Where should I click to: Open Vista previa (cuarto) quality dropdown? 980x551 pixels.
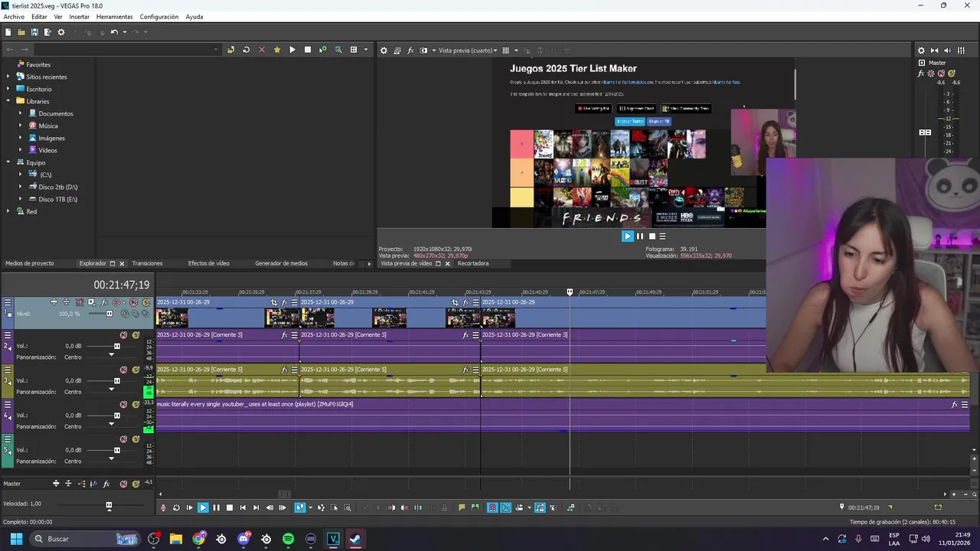point(467,51)
